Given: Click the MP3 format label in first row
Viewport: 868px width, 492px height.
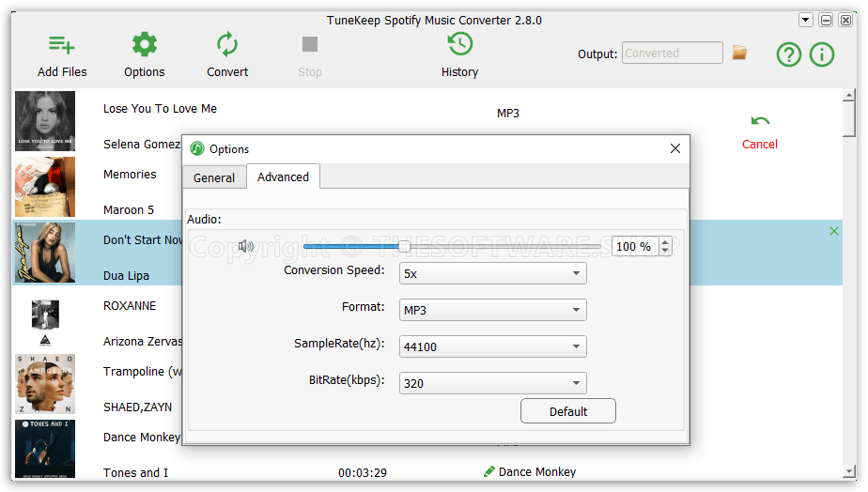Looking at the screenshot, I should tap(507, 113).
